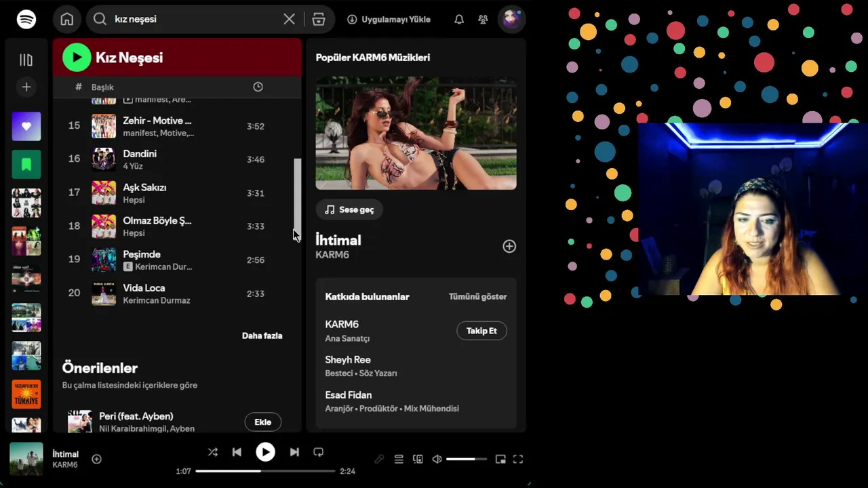Open the play queue icon

pos(399,459)
